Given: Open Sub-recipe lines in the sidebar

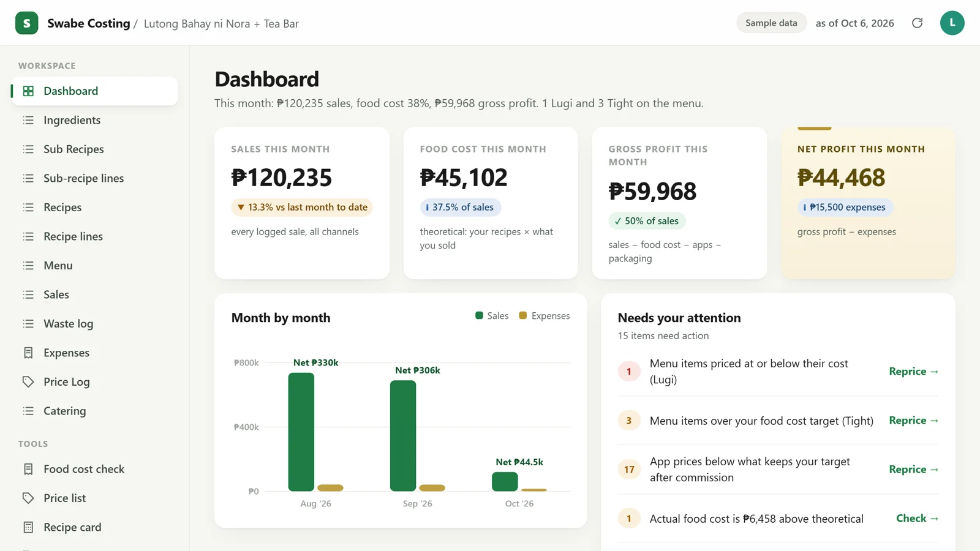Looking at the screenshot, I should tap(94, 178).
